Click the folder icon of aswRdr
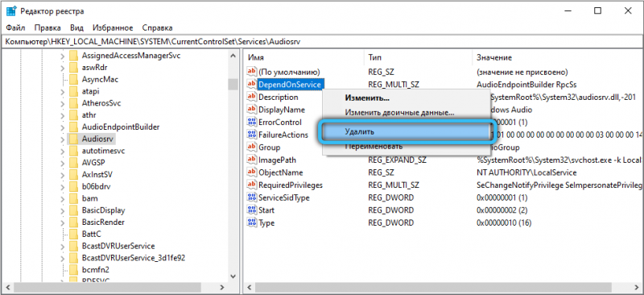 point(73,67)
